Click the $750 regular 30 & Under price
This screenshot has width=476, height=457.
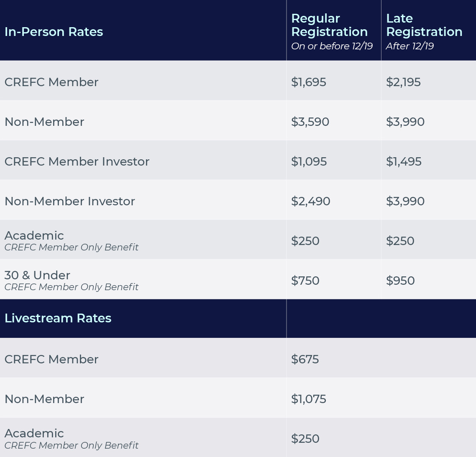click(x=305, y=281)
